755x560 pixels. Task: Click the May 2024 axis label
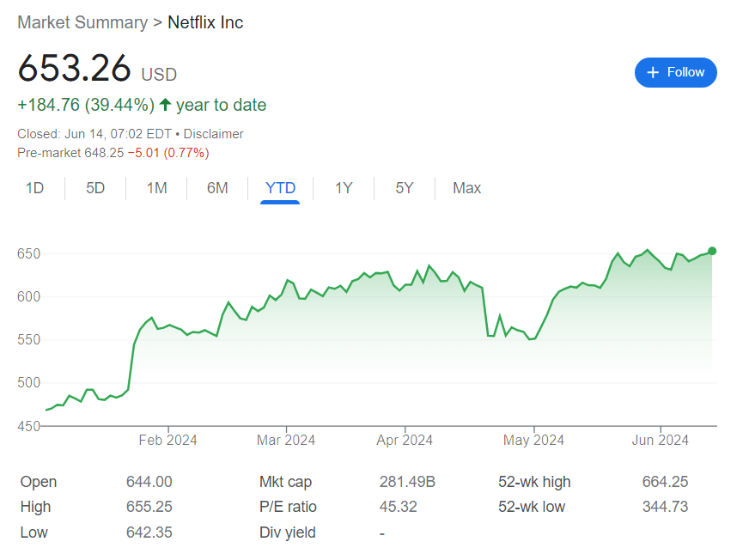pos(533,440)
